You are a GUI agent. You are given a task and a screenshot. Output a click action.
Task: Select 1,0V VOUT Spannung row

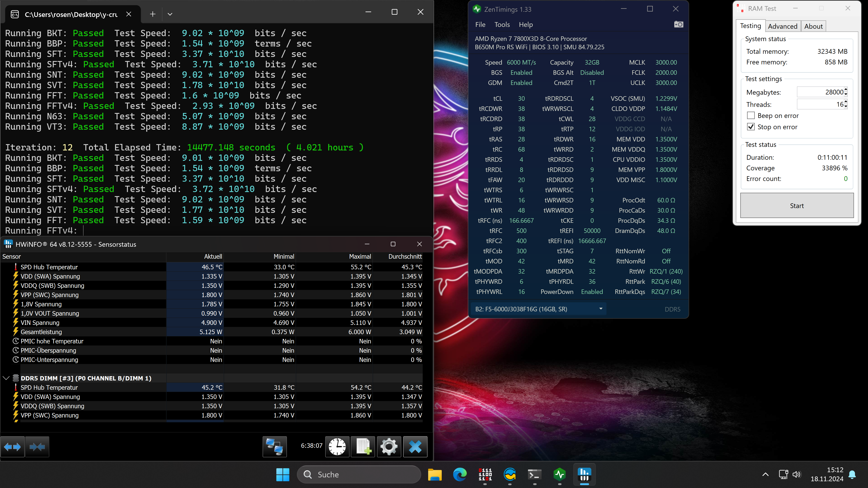[x=212, y=313]
